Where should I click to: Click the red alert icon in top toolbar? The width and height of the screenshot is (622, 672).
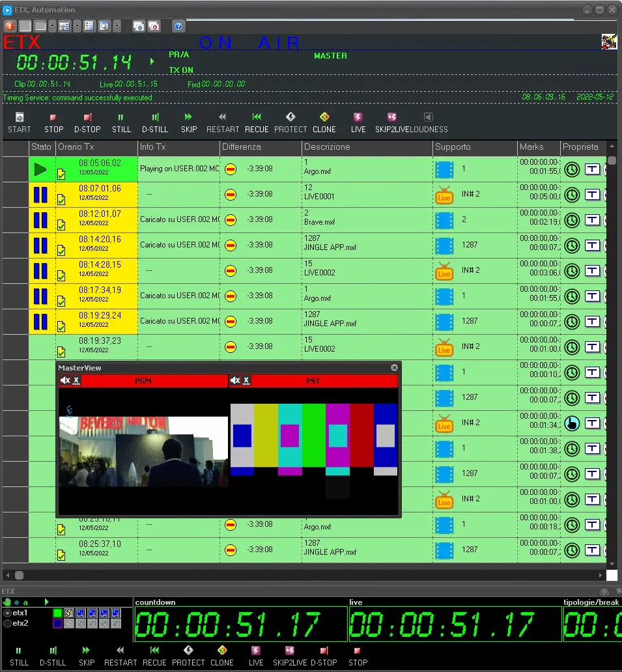(x=10, y=26)
